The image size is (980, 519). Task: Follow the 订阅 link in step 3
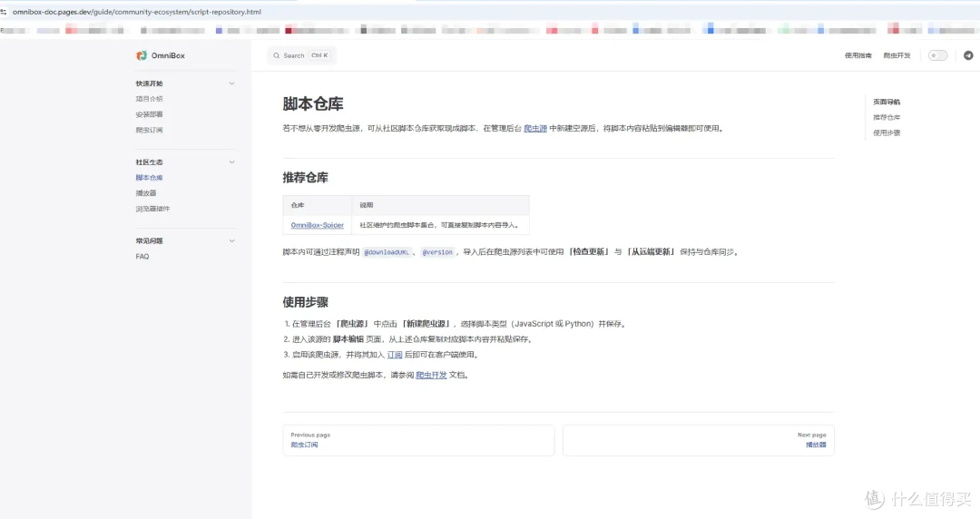click(395, 355)
